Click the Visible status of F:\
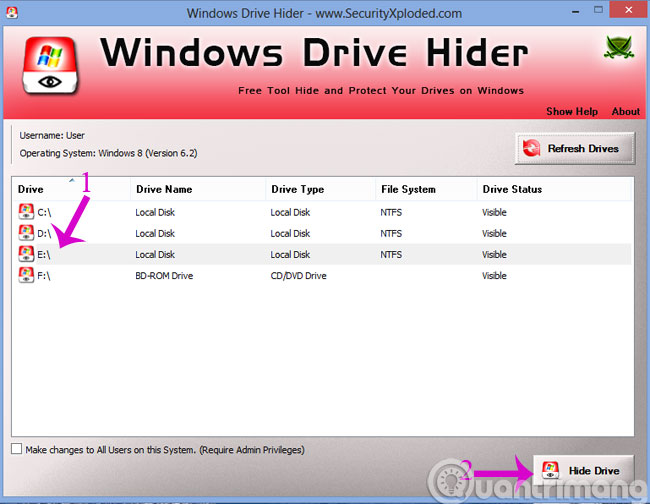The height and width of the screenshot is (504, 650). (x=494, y=276)
